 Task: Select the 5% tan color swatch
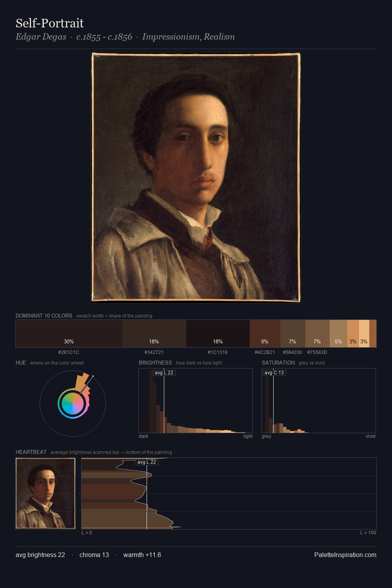coord(338,334)
